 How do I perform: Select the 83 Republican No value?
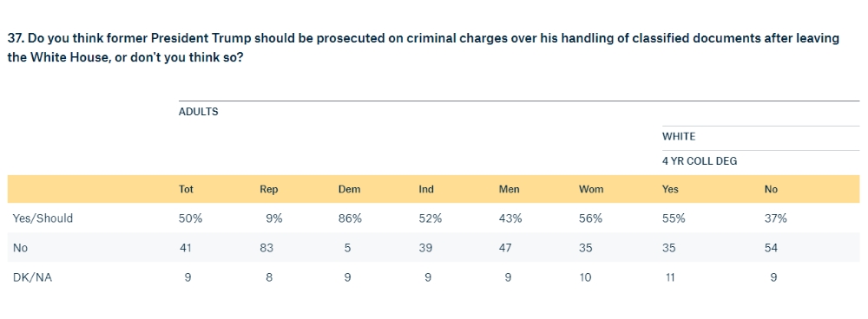point(266,248)
